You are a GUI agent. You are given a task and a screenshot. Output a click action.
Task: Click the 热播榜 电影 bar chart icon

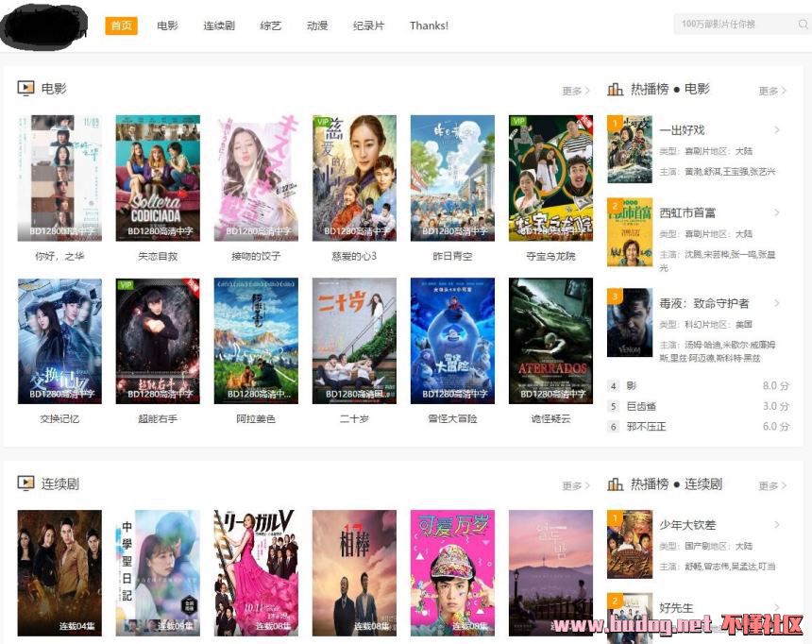coord(616,89)
